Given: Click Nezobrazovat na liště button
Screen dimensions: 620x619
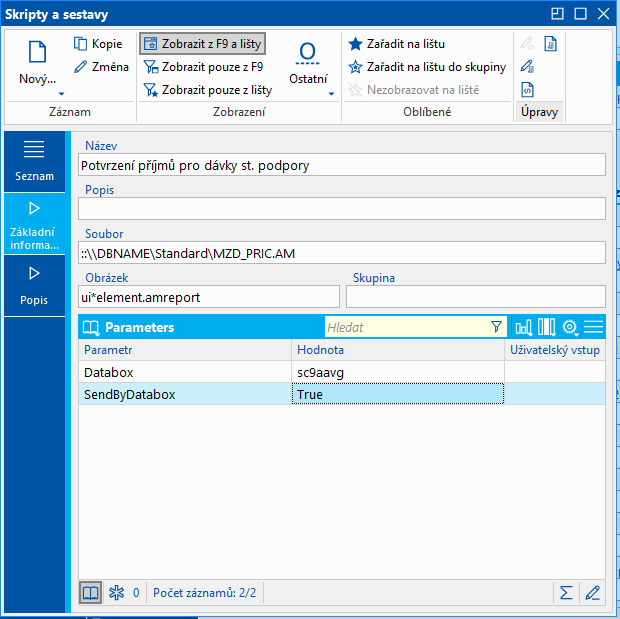Looking at the screenshot, I should (x=414, y=90).
